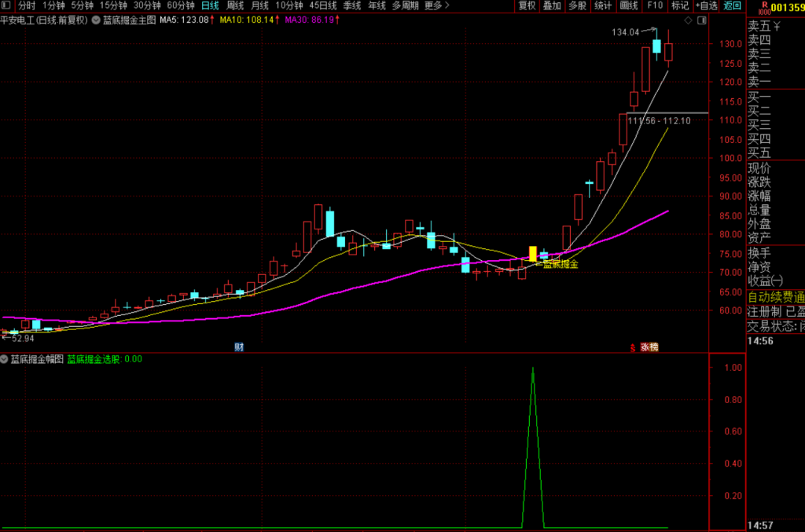Viewport: 805px width, 532px height.
Task: Switch to 周线 weekly chart
Action: (x=235, y=6)
